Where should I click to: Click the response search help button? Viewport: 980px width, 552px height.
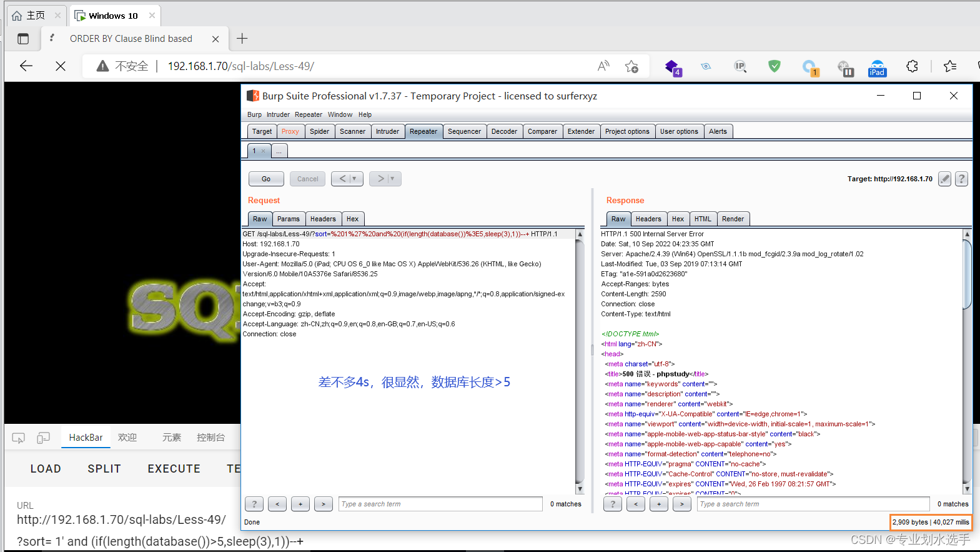point(613,504)
